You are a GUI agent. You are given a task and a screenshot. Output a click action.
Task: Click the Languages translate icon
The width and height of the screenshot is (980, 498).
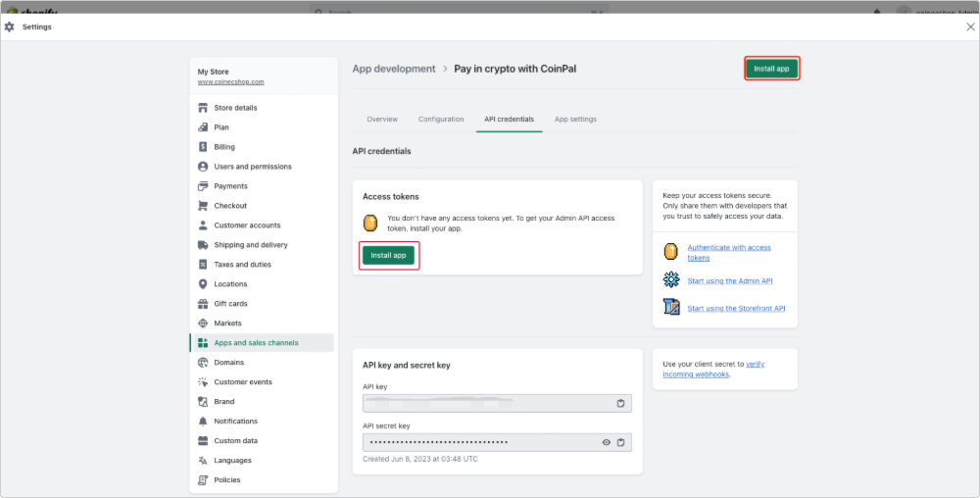pyautogui.click(x=203, y=461)
